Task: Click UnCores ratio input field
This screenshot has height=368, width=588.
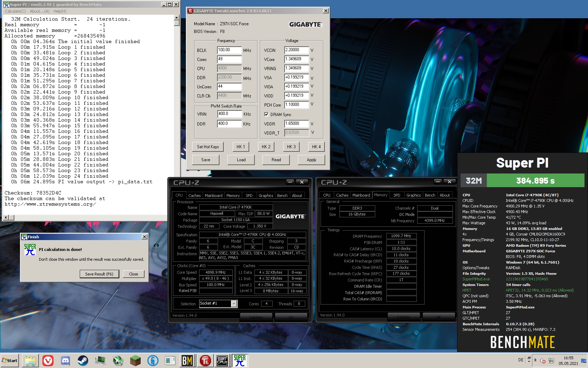Action: [x=229, y=87]
